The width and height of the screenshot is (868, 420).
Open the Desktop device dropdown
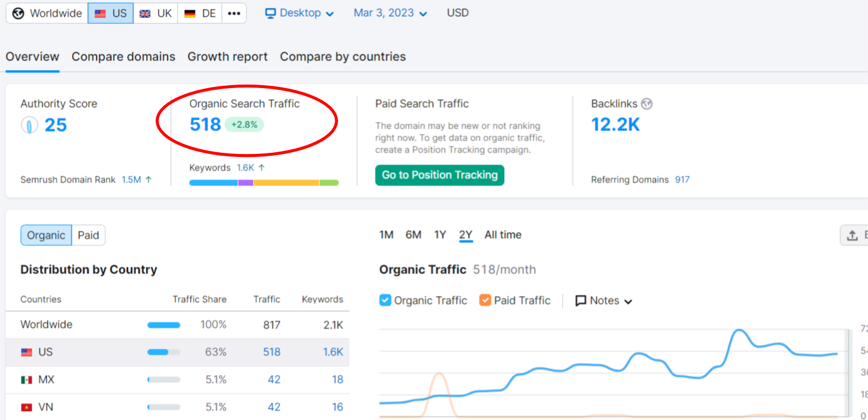tap(299, 13)
